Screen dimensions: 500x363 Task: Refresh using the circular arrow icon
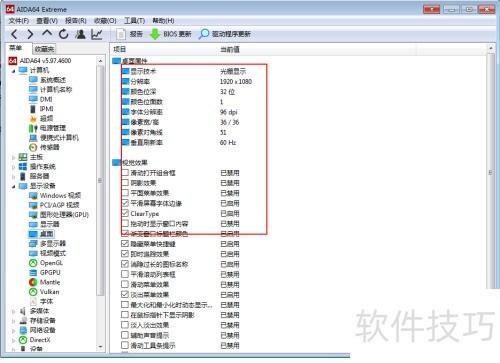click(x=63, y=34)
